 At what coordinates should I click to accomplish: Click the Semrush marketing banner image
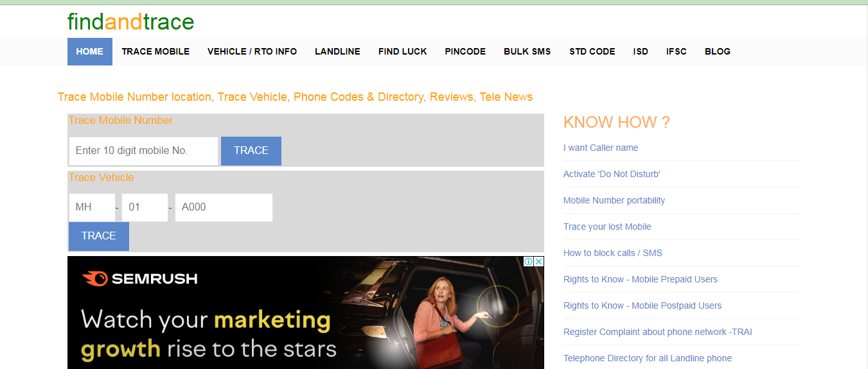pyautogui.click(x=305, y=321)
